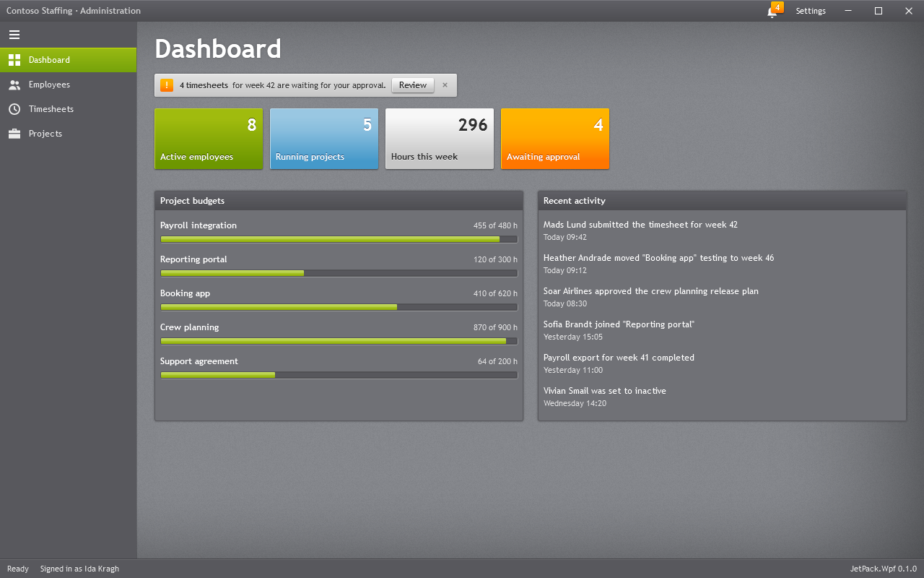
Task: Select Dashboard label in sidebar
Action: tap(49, 60)
